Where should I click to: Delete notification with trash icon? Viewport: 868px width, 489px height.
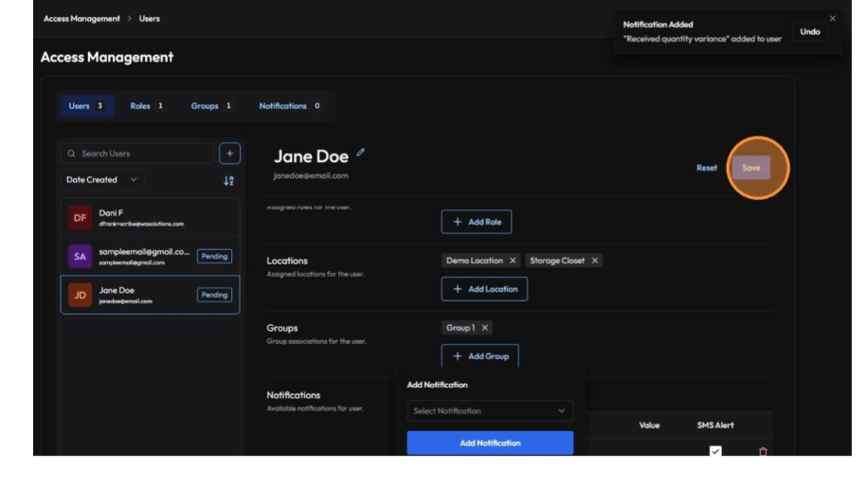pyautogui.click(x=763, y=451)
